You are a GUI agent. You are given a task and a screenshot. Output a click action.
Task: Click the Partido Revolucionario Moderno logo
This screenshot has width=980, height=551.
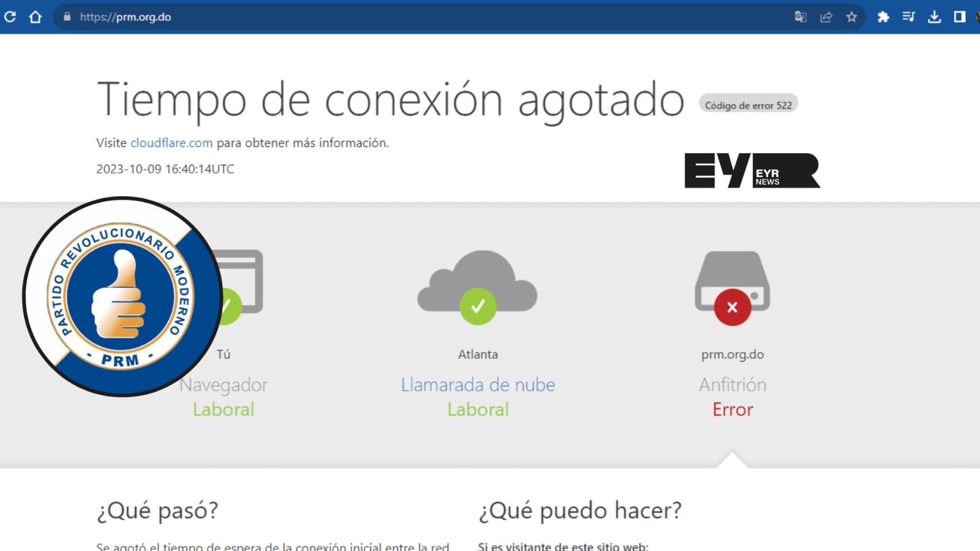tap(123, 296)
